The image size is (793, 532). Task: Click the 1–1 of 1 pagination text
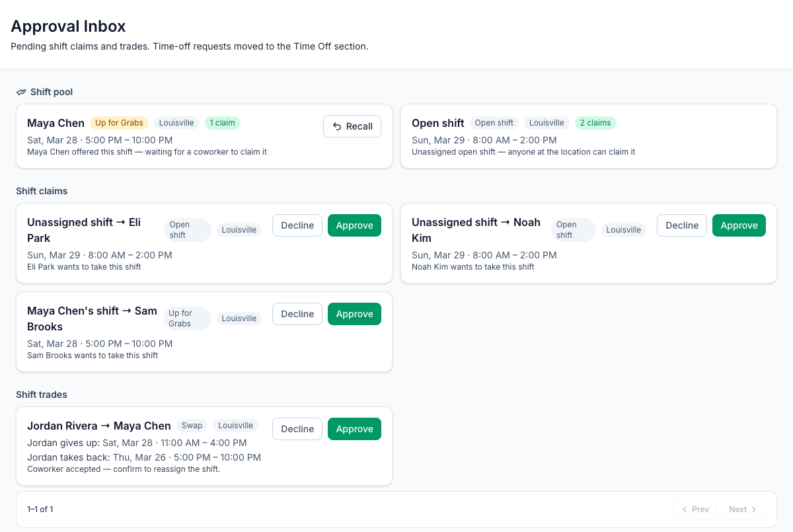(x=40, y=510)
